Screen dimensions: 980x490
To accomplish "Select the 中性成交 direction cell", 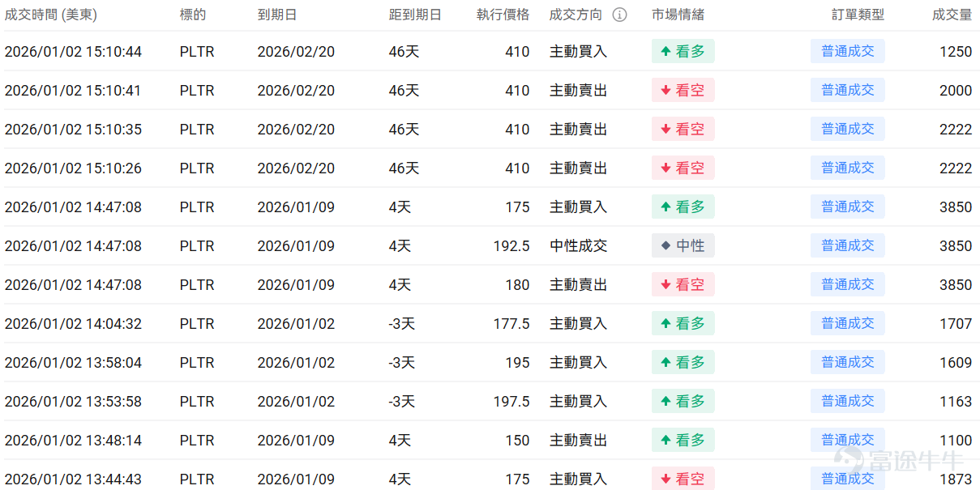I will pyautogui.click(x=578, y=246).
